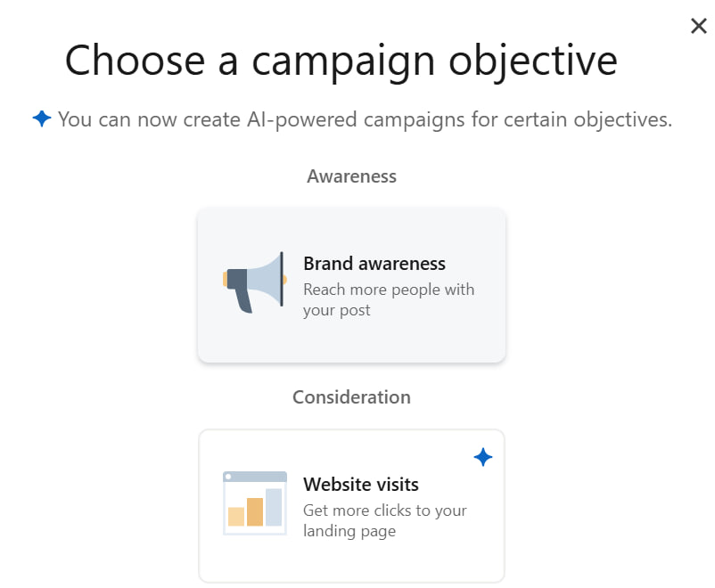Click the browser window header of chart icon
The height and width of the screenshot is (588, 715).
tap(255, 477)
